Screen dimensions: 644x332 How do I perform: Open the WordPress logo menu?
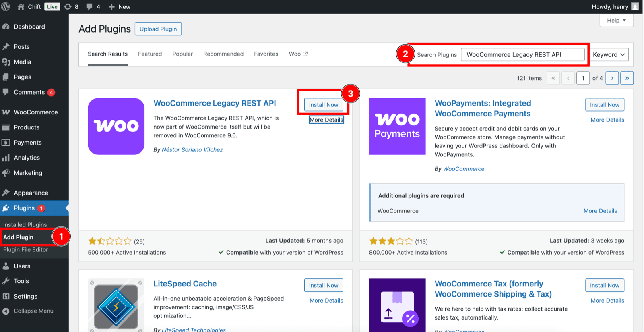click(x=6, y=7)
